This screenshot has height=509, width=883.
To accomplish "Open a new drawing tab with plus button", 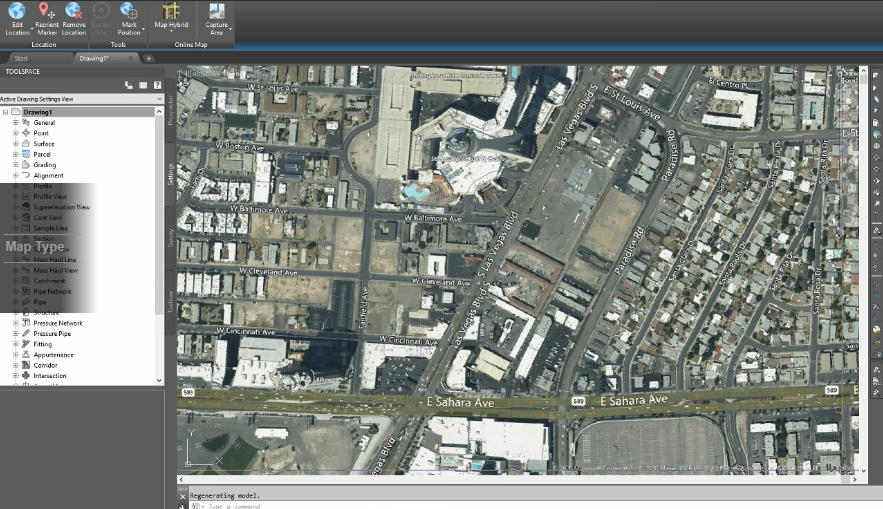I will 149,59.
